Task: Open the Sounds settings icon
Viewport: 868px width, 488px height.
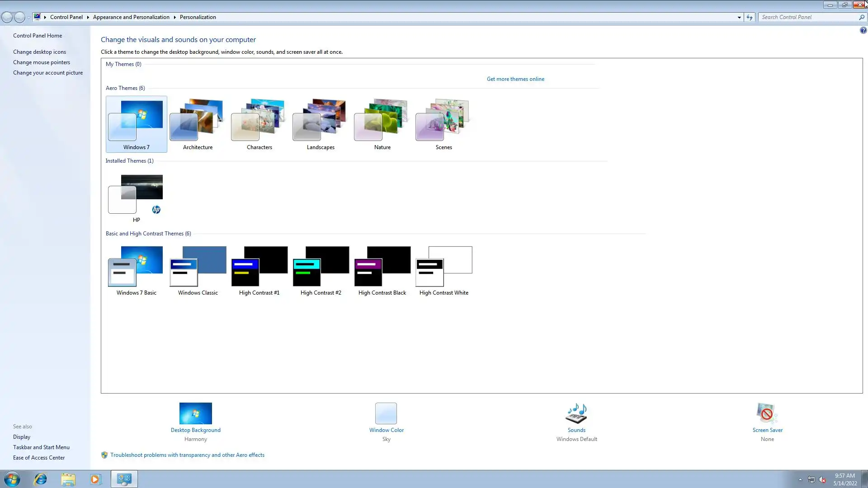Action: [576, 413]
